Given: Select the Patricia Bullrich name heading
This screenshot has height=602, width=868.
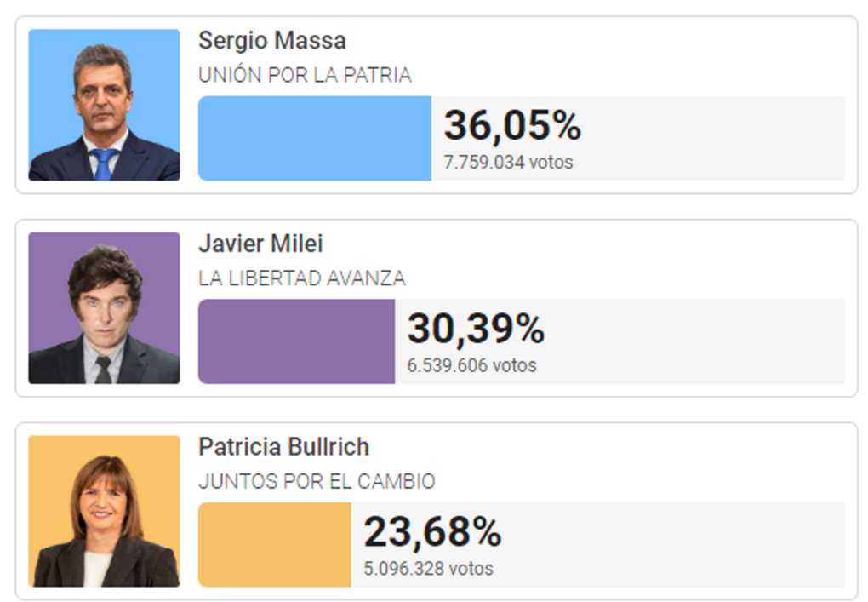Looking at the screenshot, I should pyautogui.click(x=284, y=447).
